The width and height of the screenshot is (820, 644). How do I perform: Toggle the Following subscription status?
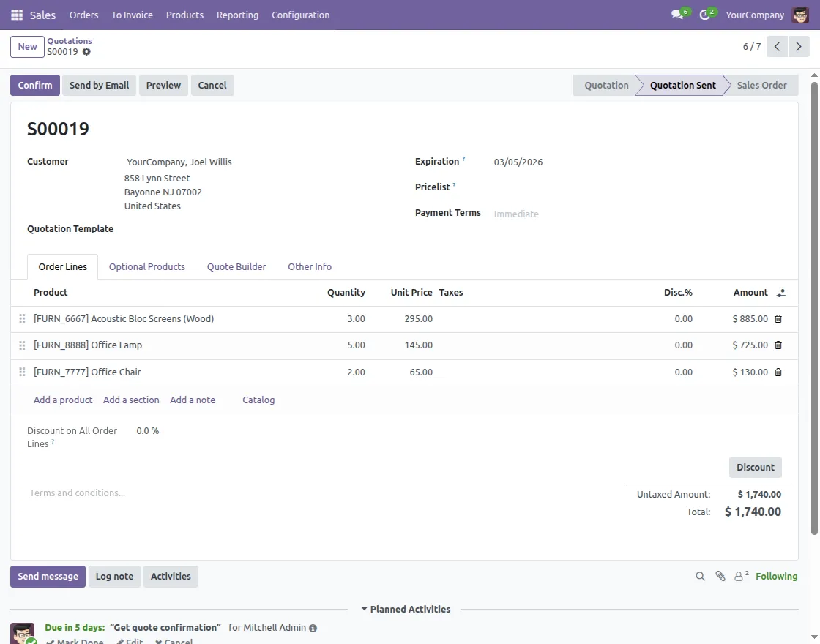[776, 577]
